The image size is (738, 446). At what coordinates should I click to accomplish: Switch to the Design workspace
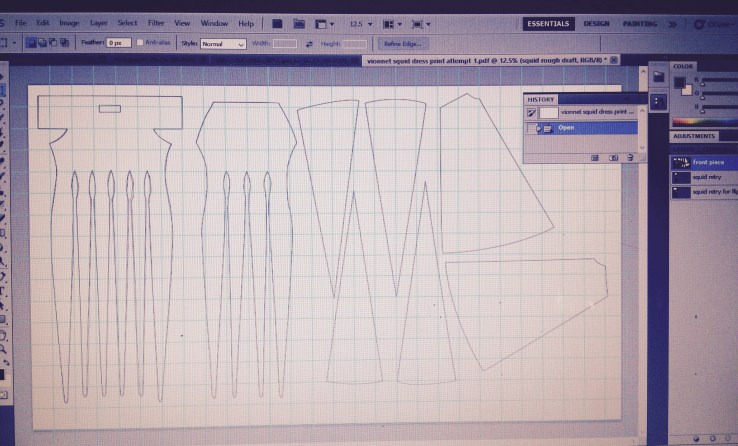(x=596, y=24)
